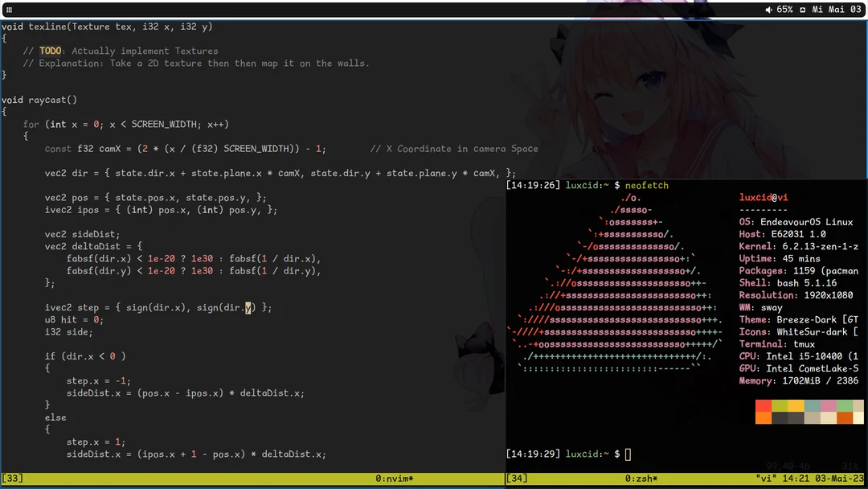This screenshot has height=489, width=868.
Task: Click the TODO marker in the texline comment
Action: click(x=50, y=50)
